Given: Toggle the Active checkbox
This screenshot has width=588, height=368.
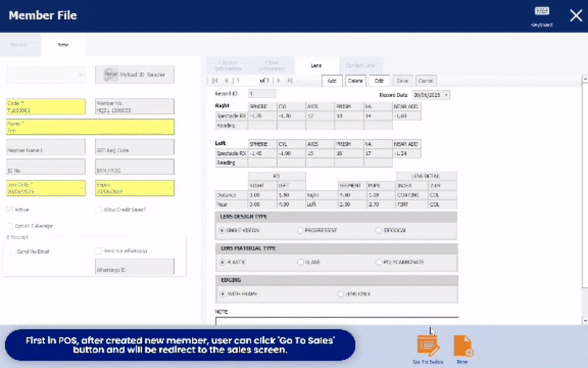Looking at the screenshot, I should click(10, 210).
